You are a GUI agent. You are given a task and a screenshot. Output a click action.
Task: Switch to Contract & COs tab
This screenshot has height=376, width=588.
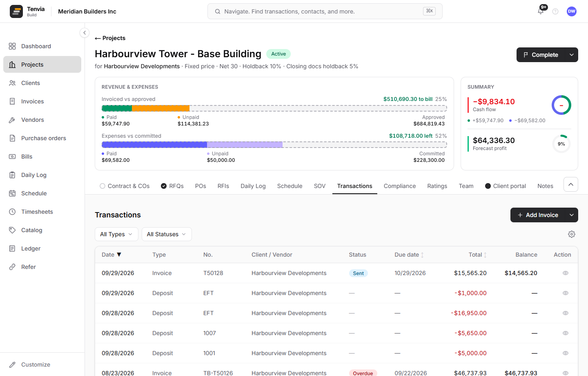tap(125, 186)
